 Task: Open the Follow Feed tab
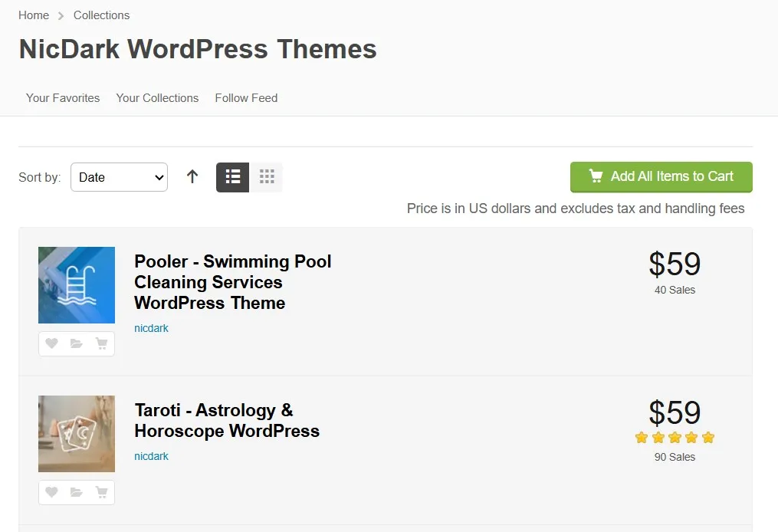[x=246, y=98]
